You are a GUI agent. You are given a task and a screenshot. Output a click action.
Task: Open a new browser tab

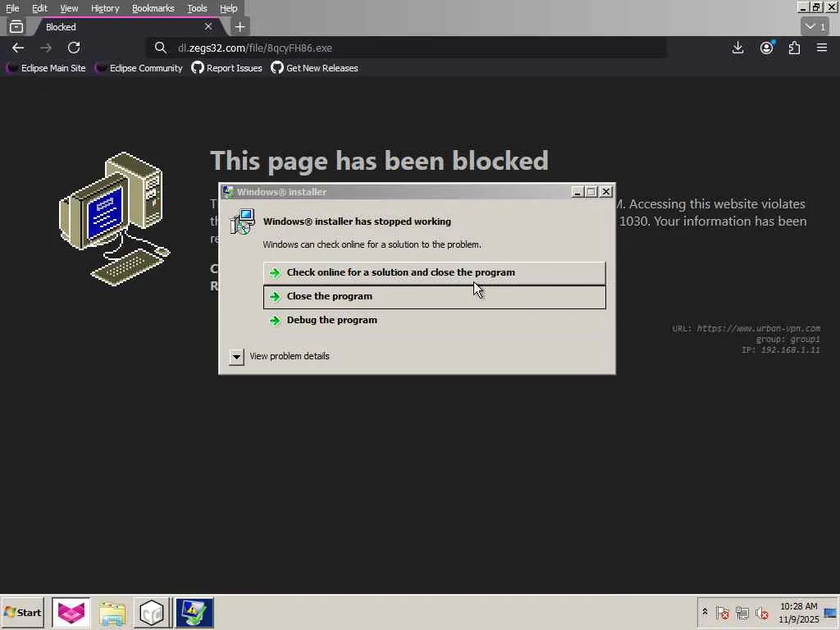point(240,26)
